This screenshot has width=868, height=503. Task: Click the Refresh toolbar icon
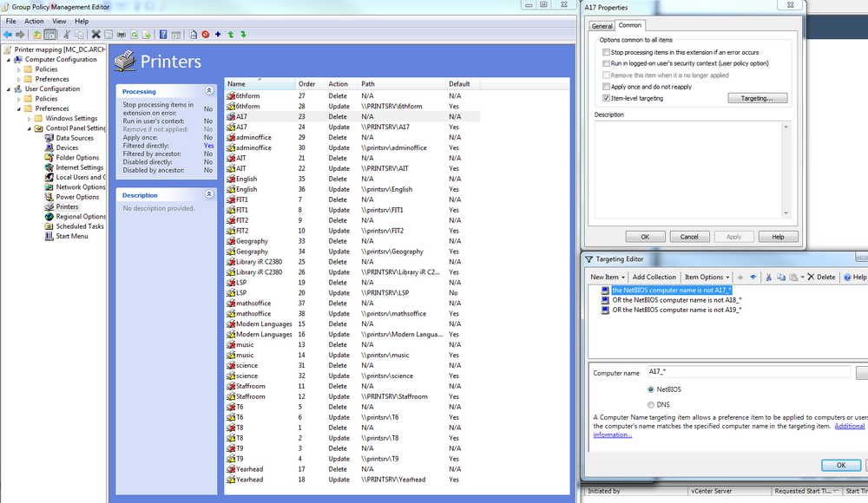[x=134, y=35]
